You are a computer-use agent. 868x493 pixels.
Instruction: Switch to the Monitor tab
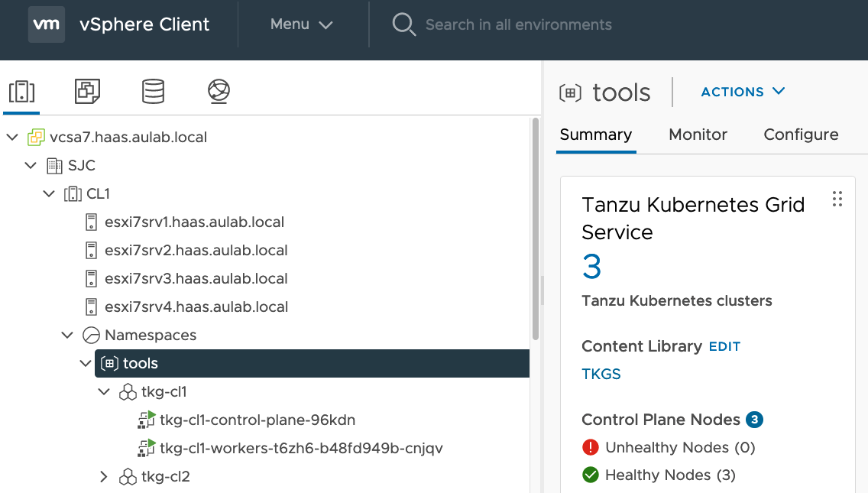pyautogui.click(x=698, y=134)
